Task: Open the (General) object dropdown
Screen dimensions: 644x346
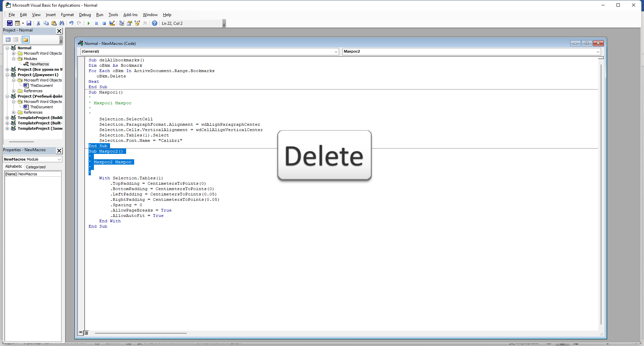Action: (x=336, y=52)
